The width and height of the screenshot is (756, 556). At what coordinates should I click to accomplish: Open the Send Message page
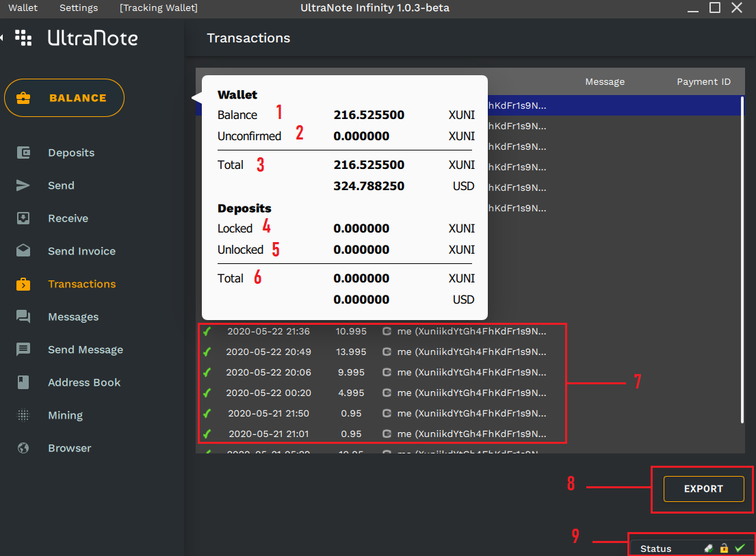[x=86, y=349]
